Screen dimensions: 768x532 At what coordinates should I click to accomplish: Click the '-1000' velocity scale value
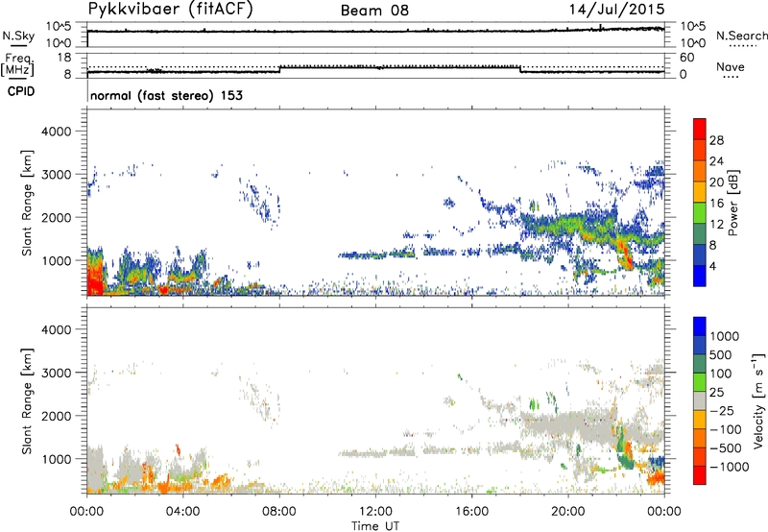click(x=730, y=467)
